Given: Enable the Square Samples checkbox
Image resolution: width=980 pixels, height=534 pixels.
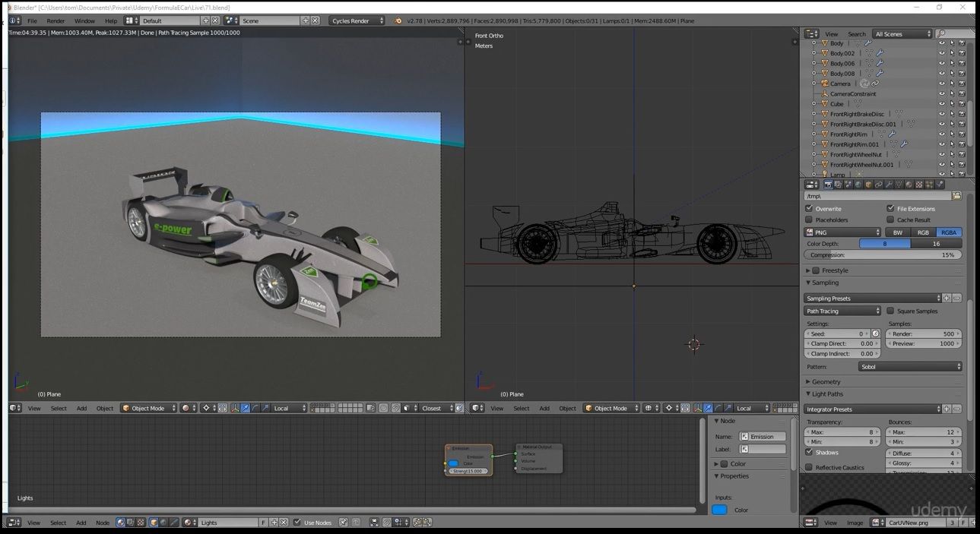Looking at the screenshot, I should (x=890, y=311).
